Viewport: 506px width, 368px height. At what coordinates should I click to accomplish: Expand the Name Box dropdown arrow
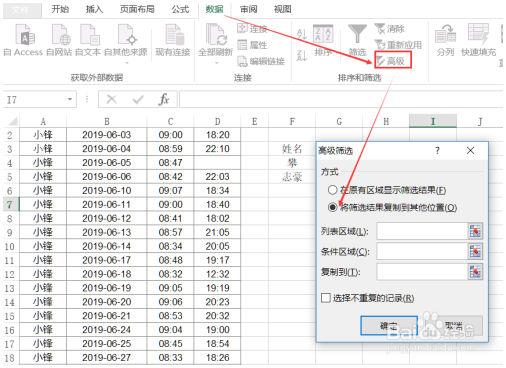click(70, 99)
